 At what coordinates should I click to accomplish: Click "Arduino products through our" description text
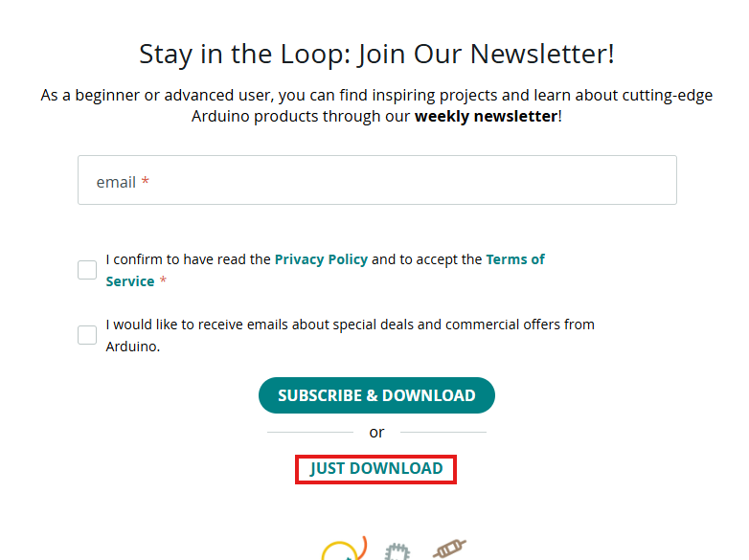point(301,116)
